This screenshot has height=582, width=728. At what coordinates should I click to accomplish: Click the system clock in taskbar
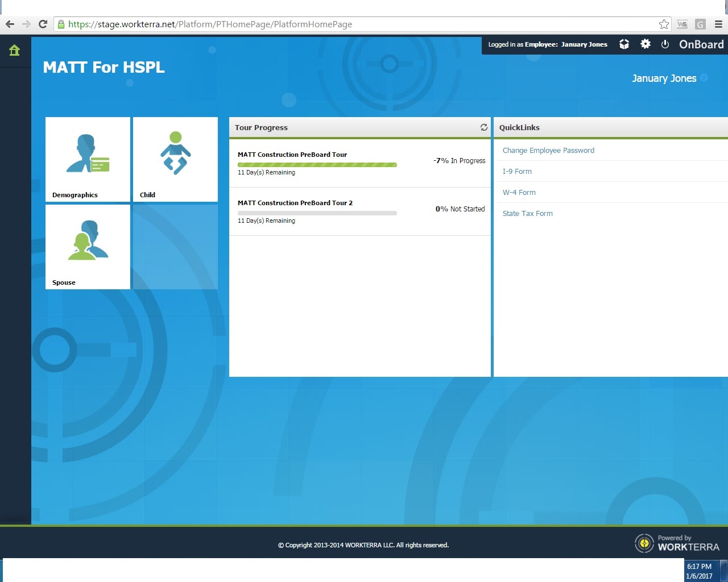(x=699, y=571)
